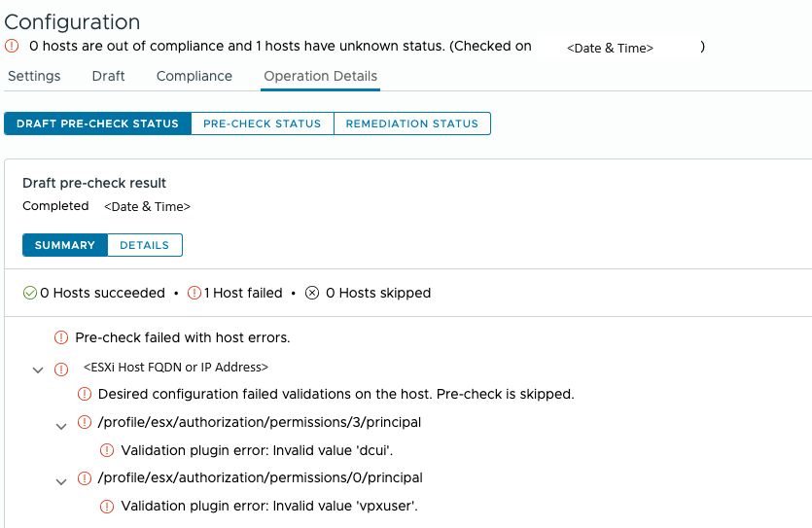The height and width of the screenshot is (528, 812).
Task: Click the skipped icon next to Hosts skipped
Action: (x=312, y=293)
